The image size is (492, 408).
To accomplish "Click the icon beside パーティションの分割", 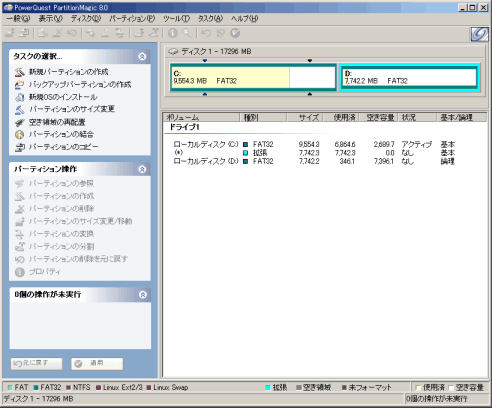I will [x=20, y=247].
